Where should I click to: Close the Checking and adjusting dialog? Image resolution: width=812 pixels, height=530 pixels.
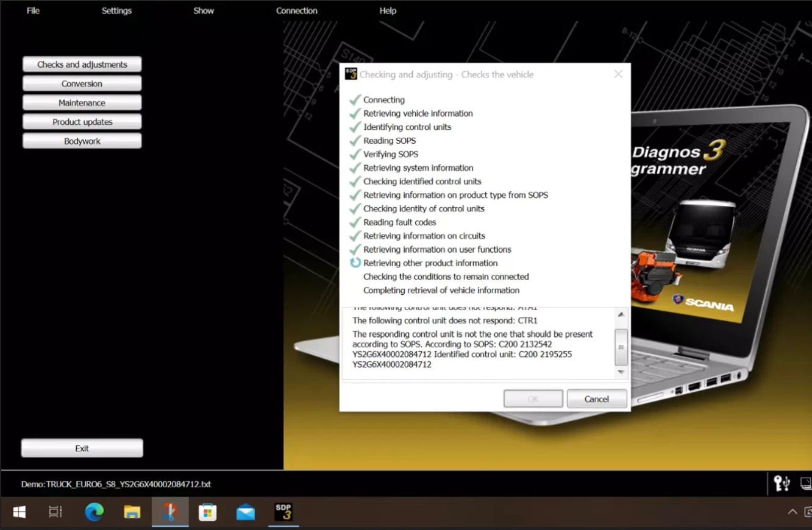pos(618,74)
